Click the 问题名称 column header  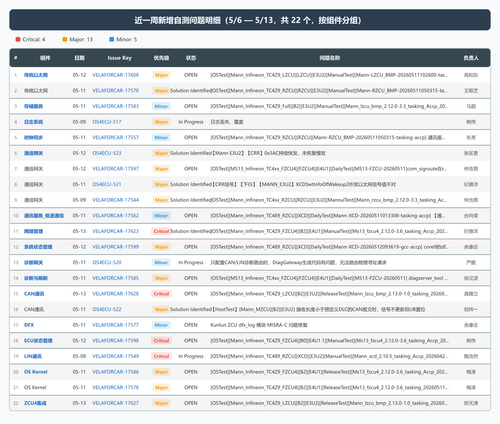329,58
